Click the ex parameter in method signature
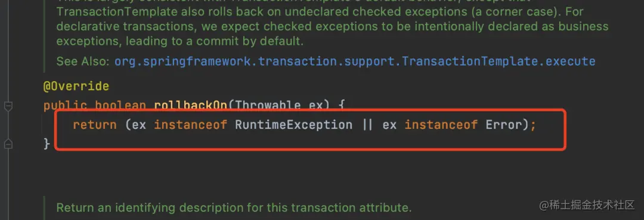This screenshot has height=220, width=644. coord(316,106)
